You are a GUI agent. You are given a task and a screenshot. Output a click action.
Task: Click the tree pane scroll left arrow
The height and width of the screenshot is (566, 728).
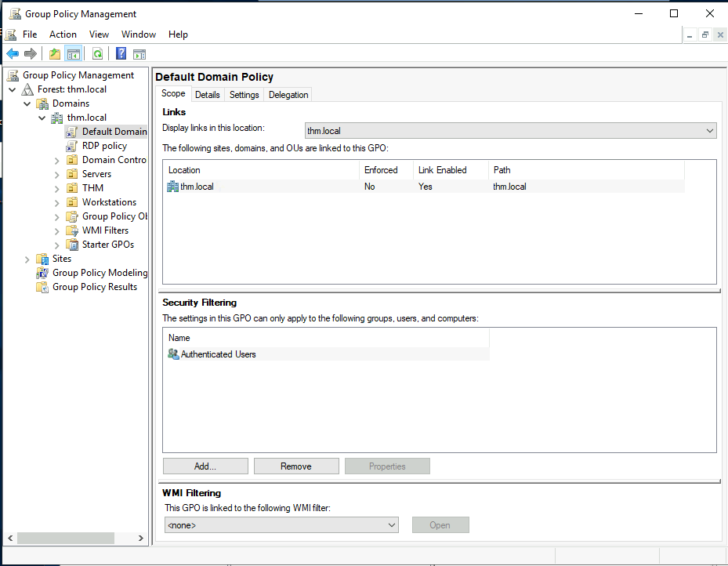(x=10, y=538)
